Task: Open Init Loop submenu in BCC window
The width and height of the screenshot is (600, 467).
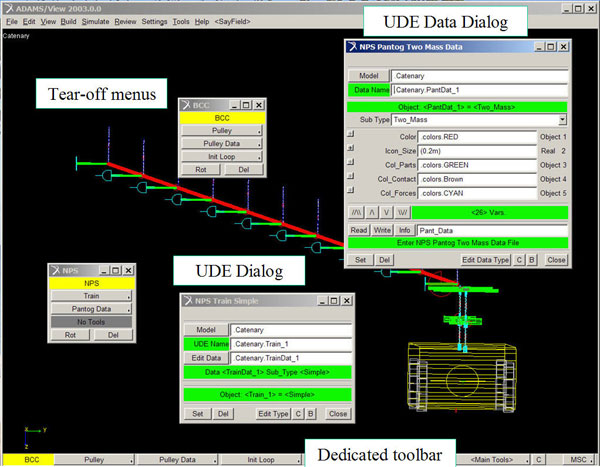Action: [222, 157]
